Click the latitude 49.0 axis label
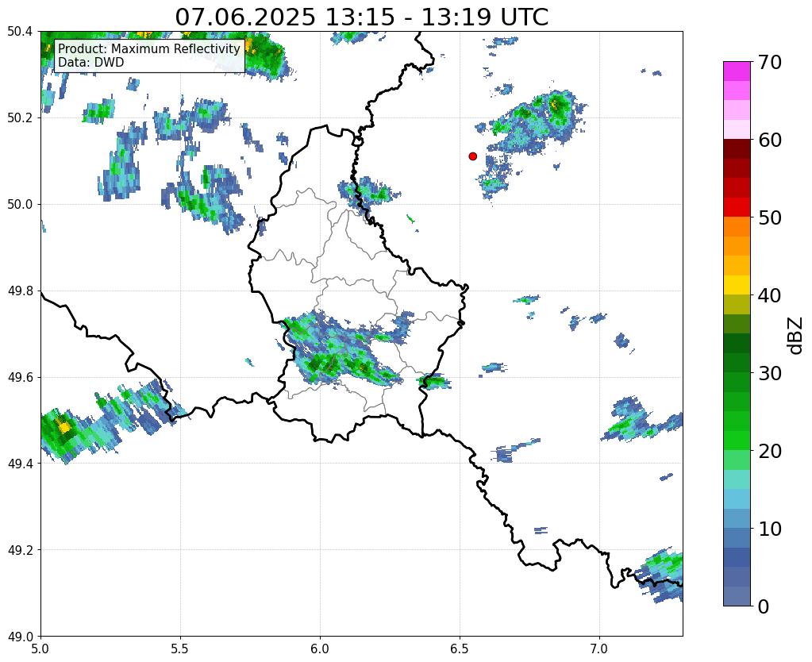Image resolution: width=812 pixels, height=662 pixels. (x=20, y=636)
